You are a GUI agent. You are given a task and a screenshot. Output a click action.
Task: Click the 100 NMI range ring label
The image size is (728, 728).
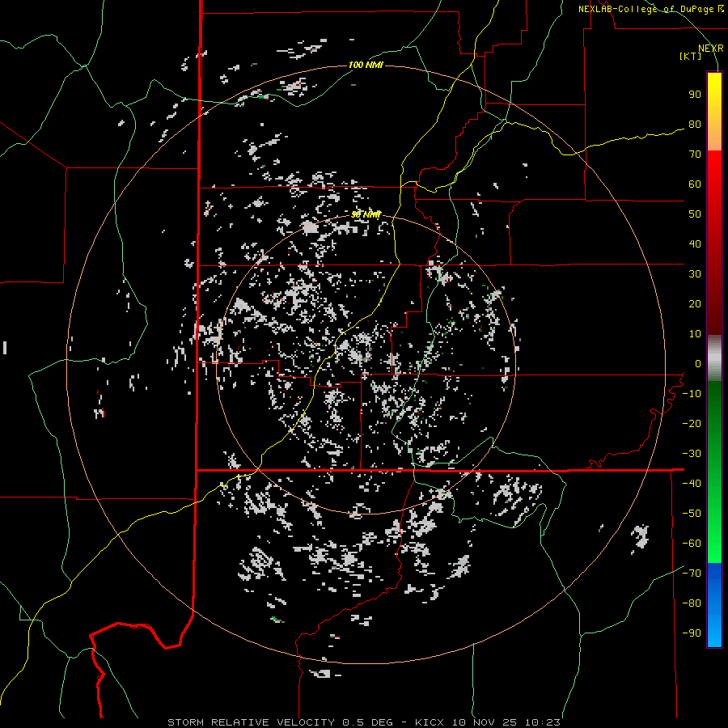(366, 65)
